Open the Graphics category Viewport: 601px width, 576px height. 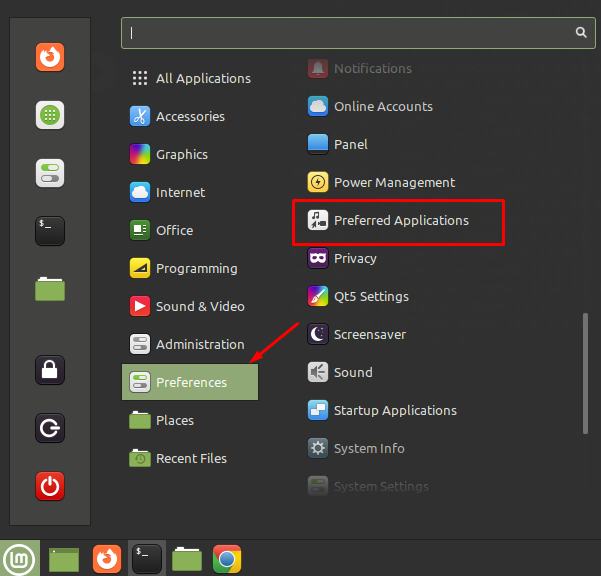click(190, 154)
